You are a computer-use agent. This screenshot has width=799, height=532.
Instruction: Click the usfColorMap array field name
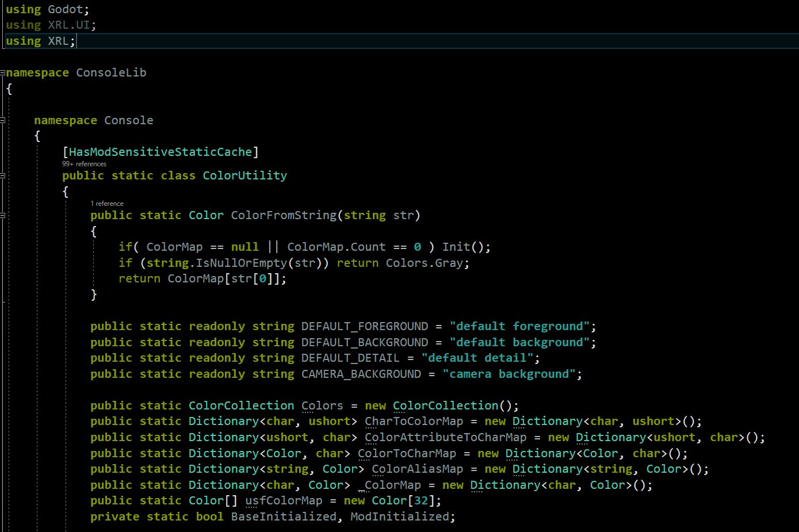click(284, 500)
